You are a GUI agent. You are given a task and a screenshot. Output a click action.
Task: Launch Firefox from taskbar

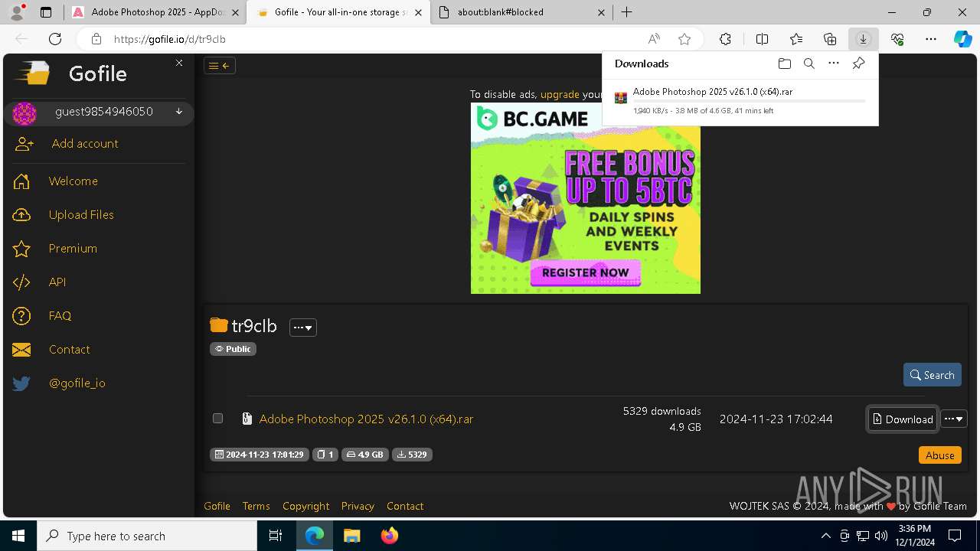(x=390, y=536)
